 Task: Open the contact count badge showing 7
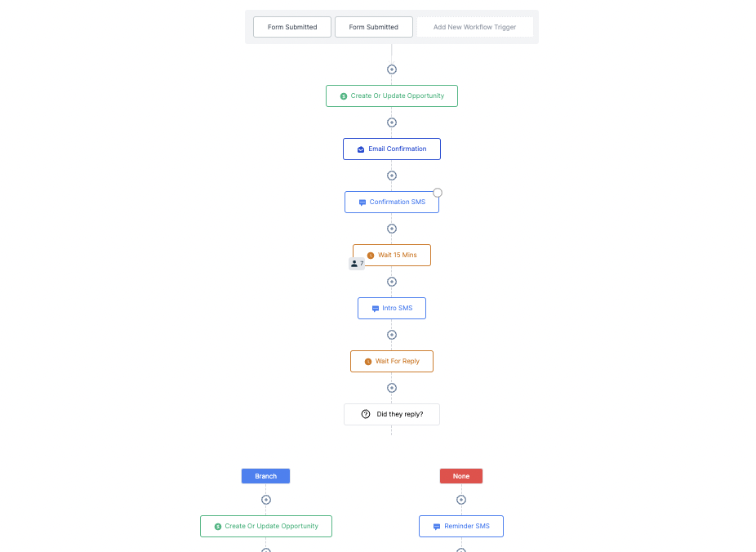pyautogui.click(x=357, y=264)
